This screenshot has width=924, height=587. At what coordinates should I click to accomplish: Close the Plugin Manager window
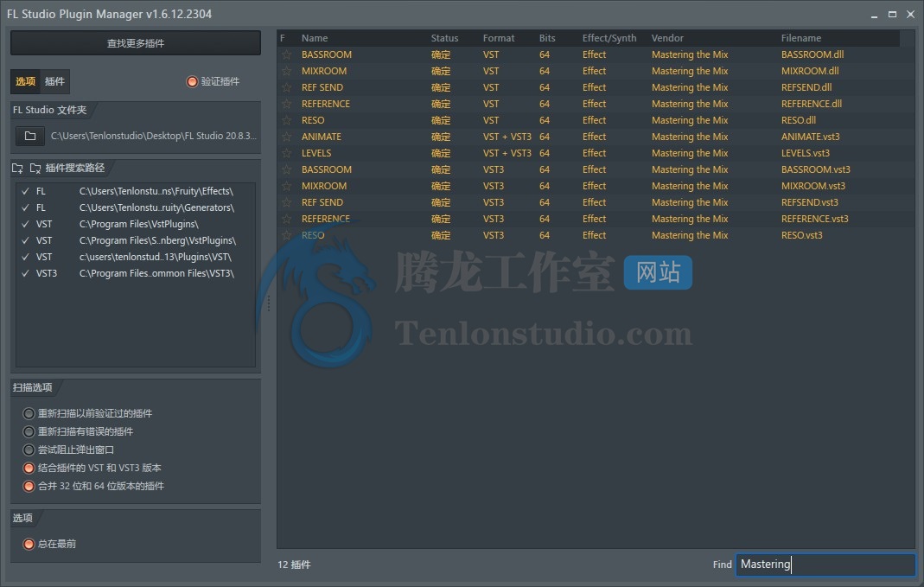(x=910, y=14)
